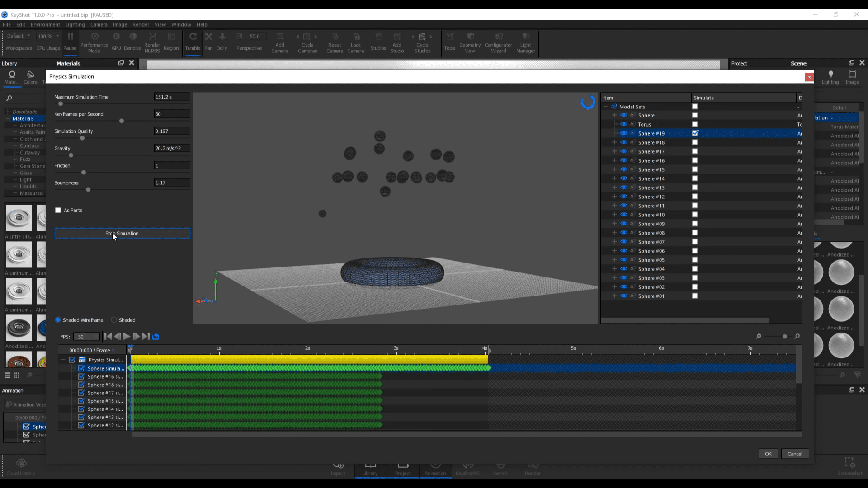
Task: Toggle visibility of Sphere #19 row
Action: point(624,133)
